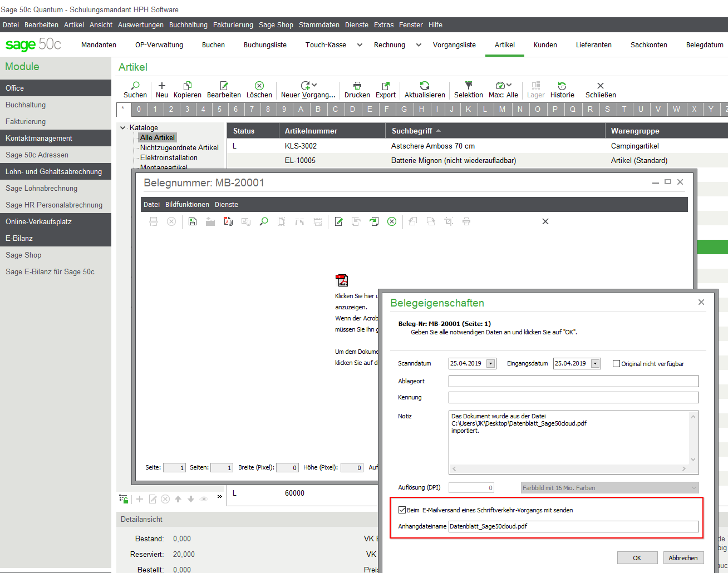Click the tree list icon below catalog panel
This screenshot has width=728, height=573.
pyautogui.click(x=124, y=499)
